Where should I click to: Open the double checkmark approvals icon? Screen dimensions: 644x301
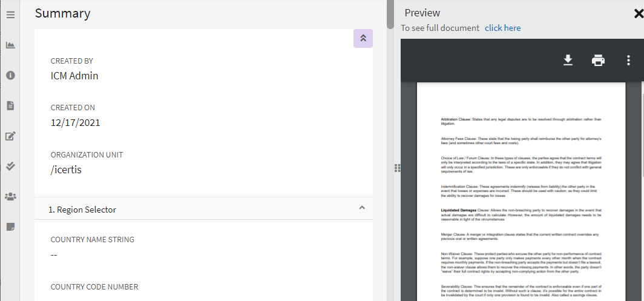tap(10, 166)
